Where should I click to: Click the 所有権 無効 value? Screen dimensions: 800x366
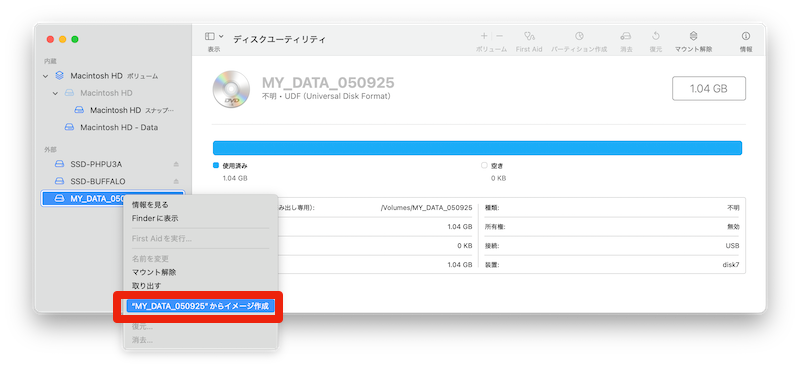coord(733,227)
